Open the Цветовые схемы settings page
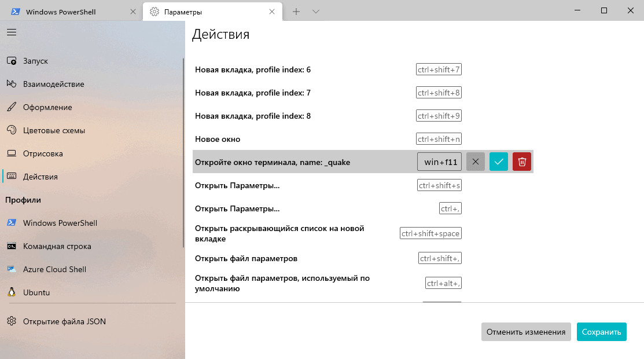644x359 pixels. [x=91, y=130]
